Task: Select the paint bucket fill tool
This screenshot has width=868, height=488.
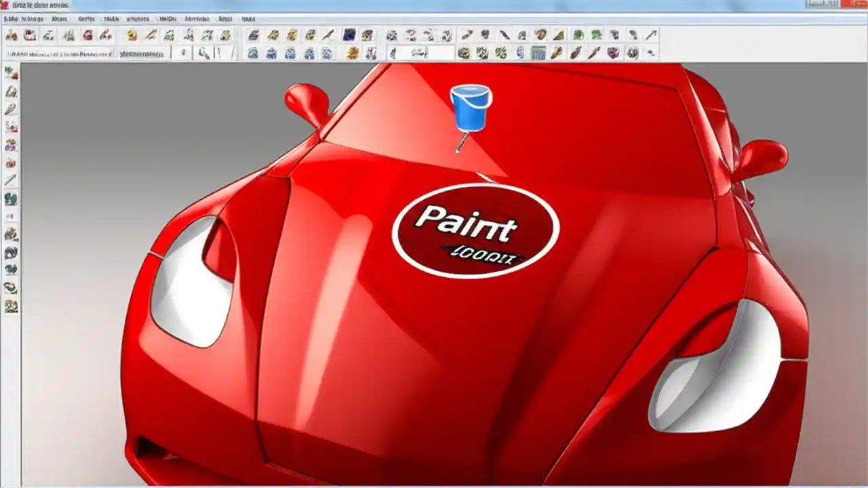Action: click(471, 108)
